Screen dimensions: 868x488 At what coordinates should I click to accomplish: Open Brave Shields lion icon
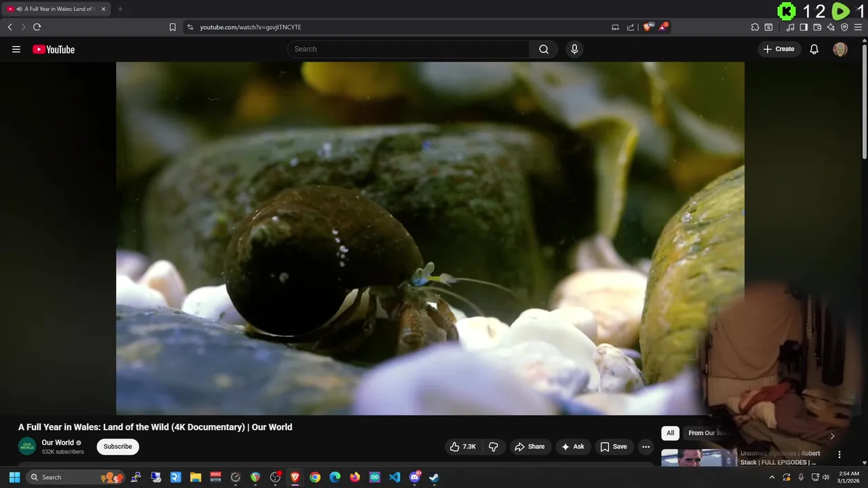(648, 27)
